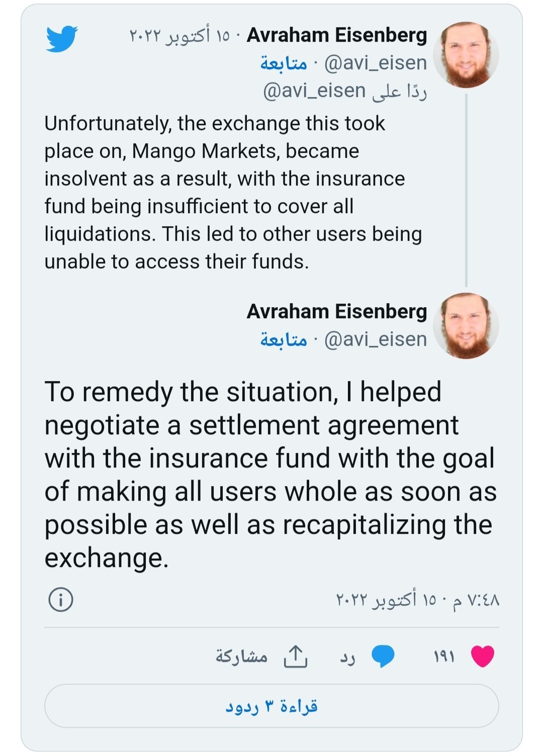Open top tweet date ١٥ أكتوبر ٢٠٢٢
The width and height of the screenshot is (543, 756).
(179, 36)
